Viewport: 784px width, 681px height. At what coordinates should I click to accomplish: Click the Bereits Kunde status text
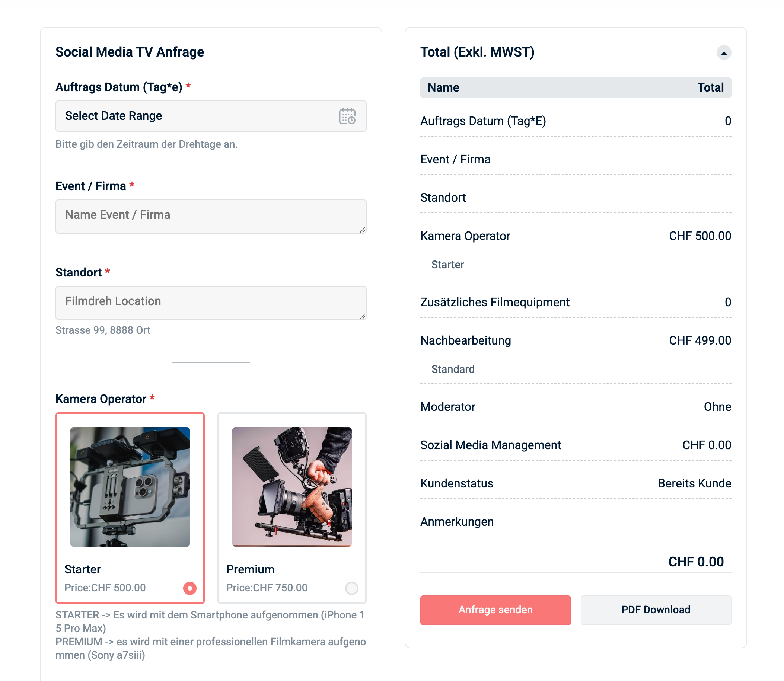(x=694, y=483)
